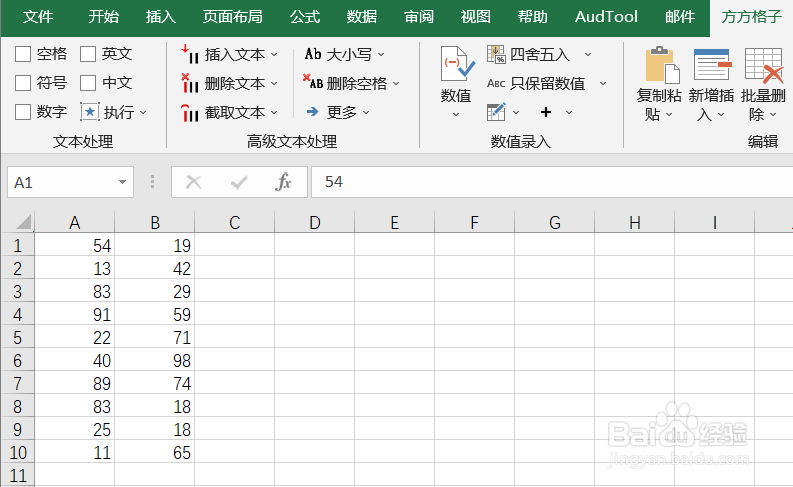Switch to the 帮助 tab
The width and height of the screenshot is (793, 487).
coord(533,17)
